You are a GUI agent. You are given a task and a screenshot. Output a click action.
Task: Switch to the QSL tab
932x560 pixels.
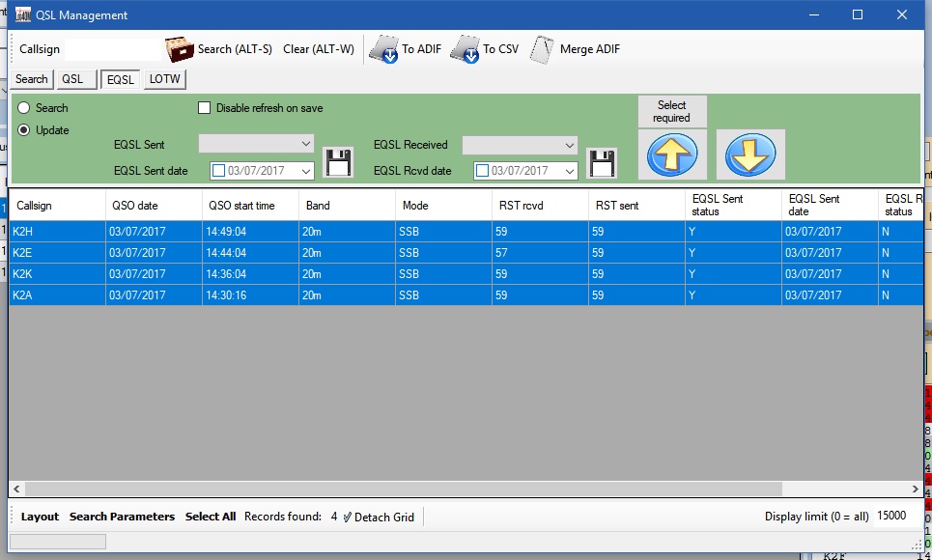[x=76, y=79]
